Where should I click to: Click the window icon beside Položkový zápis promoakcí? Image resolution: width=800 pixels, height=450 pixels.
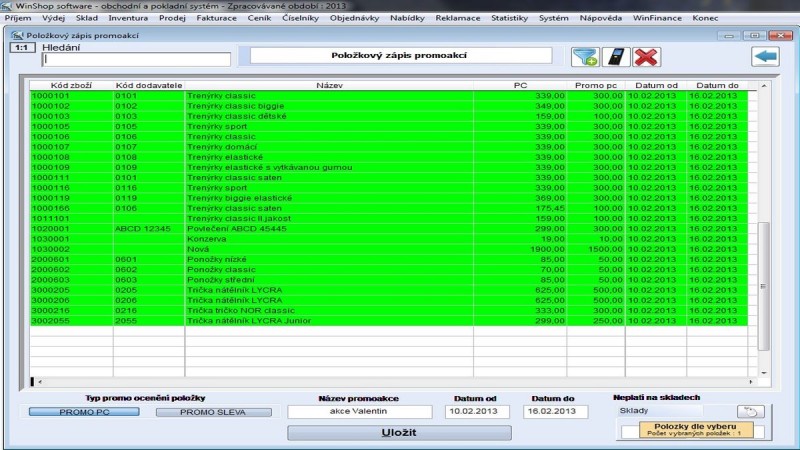15,35
